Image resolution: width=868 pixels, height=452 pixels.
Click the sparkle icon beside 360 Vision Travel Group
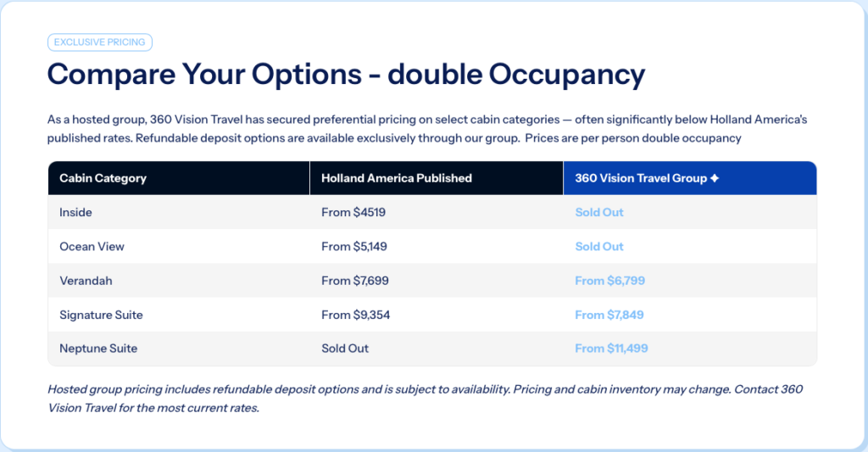pos(715,178)
